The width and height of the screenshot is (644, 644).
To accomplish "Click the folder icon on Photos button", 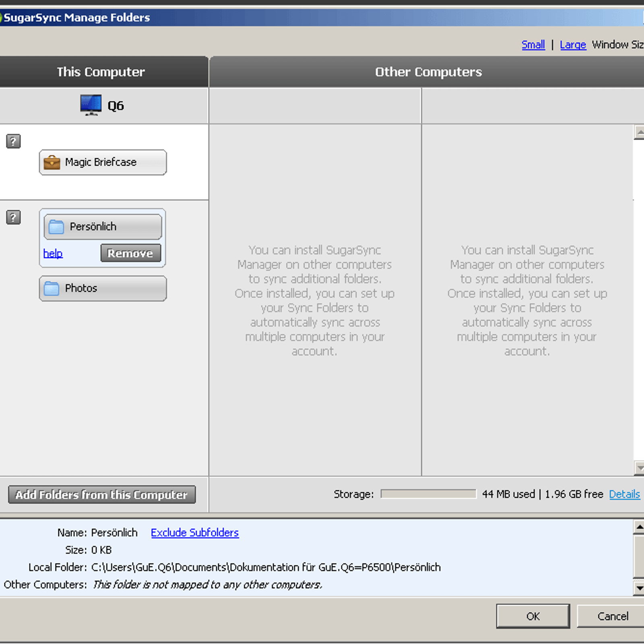I will pos(52,288).
